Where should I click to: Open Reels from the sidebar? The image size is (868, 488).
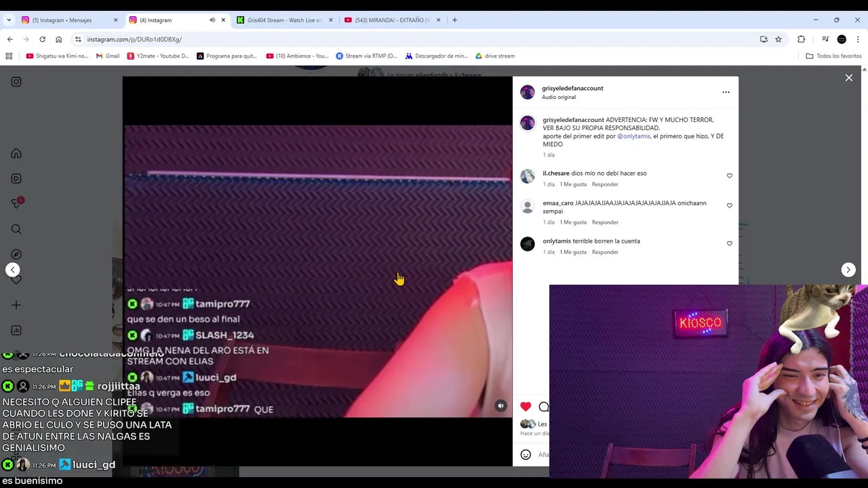(16, 179)
